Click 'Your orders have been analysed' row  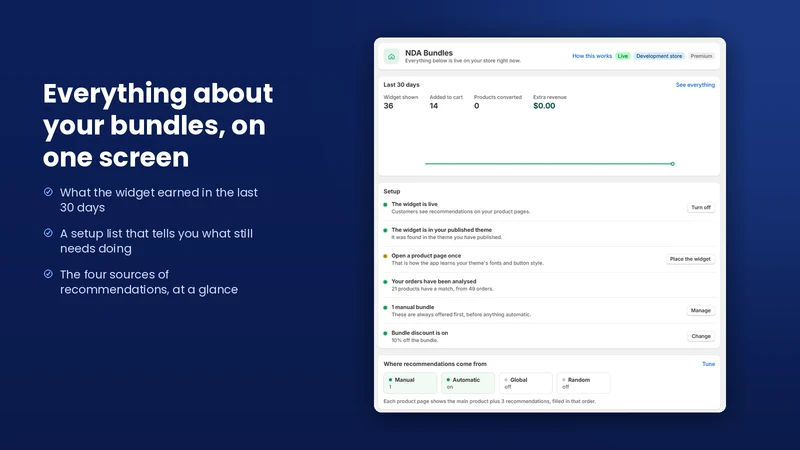[549, 285]
